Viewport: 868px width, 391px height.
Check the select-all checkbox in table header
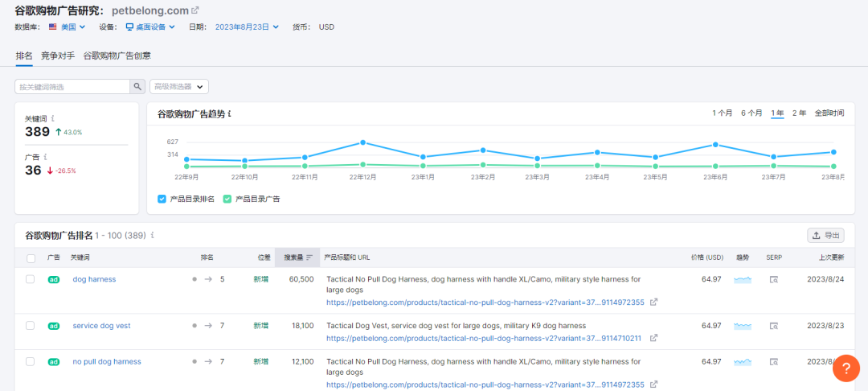point(31,258)
